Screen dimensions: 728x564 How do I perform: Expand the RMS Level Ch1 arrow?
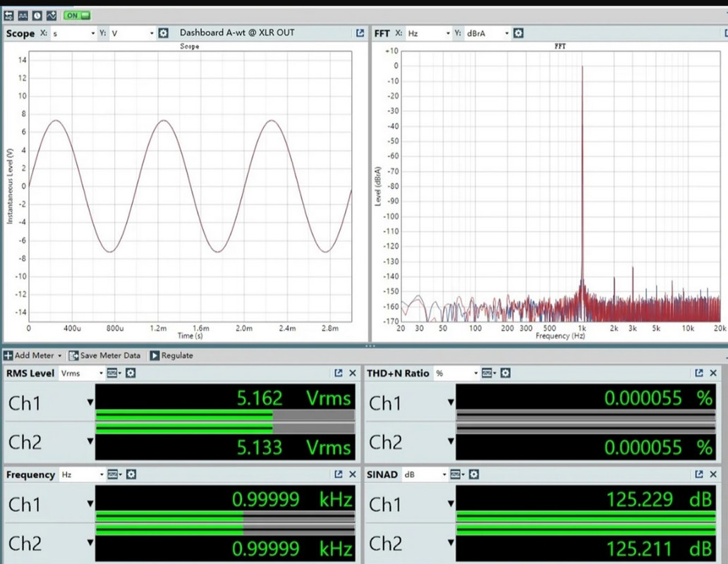pos(90,402)
